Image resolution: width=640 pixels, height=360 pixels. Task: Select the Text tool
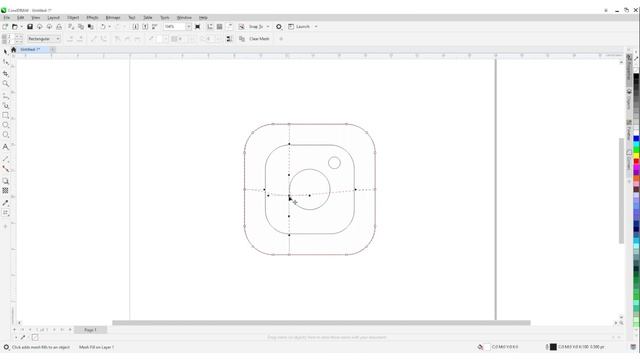coord(5,147)
